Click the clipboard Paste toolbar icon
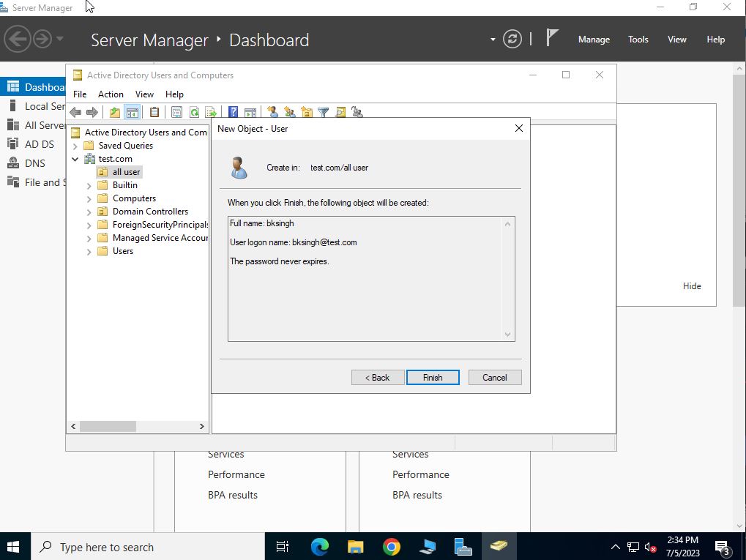 coord(154,112)
